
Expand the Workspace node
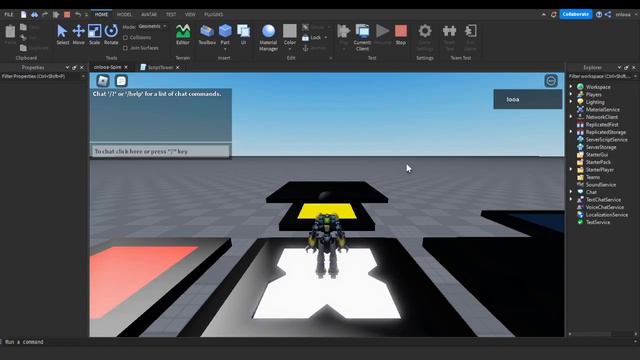click(x=571, y=87)
